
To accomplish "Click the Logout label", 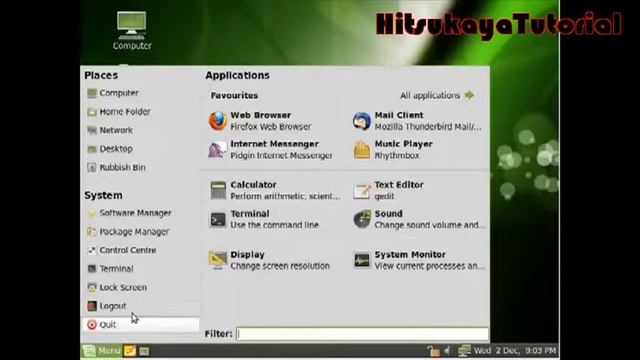I will point(113,306).
